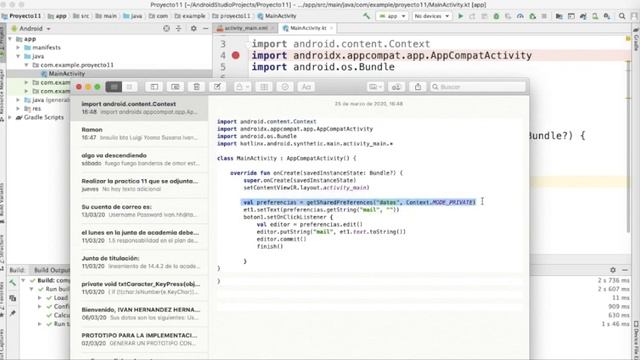
Task: Collapse the 'Run build' tree node
Action: 31,289
